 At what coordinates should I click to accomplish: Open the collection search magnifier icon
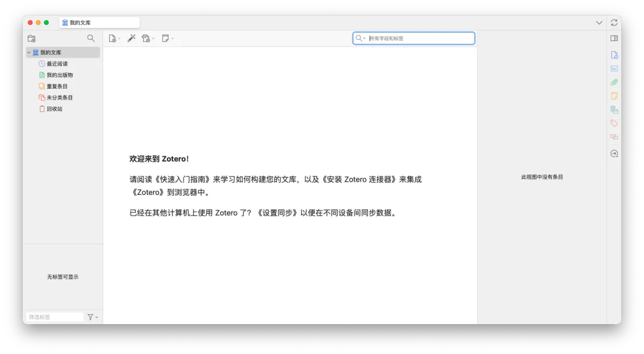coord(91,38)
